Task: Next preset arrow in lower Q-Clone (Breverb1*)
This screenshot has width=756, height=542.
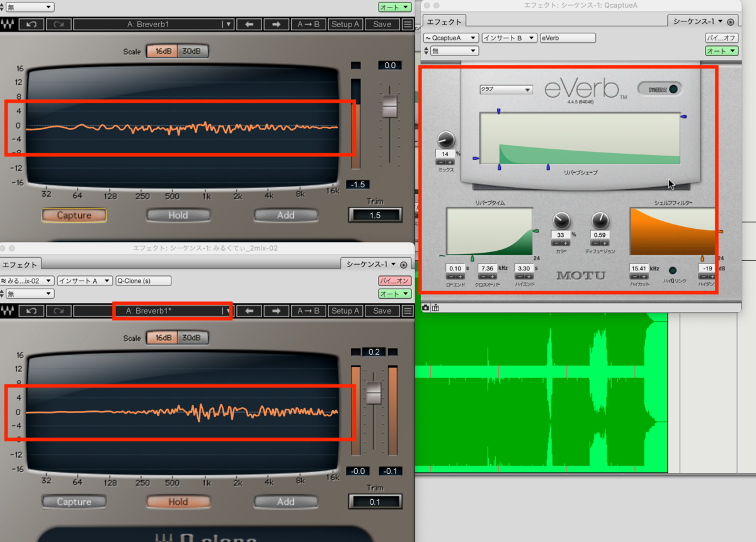Action: (276, 311)
